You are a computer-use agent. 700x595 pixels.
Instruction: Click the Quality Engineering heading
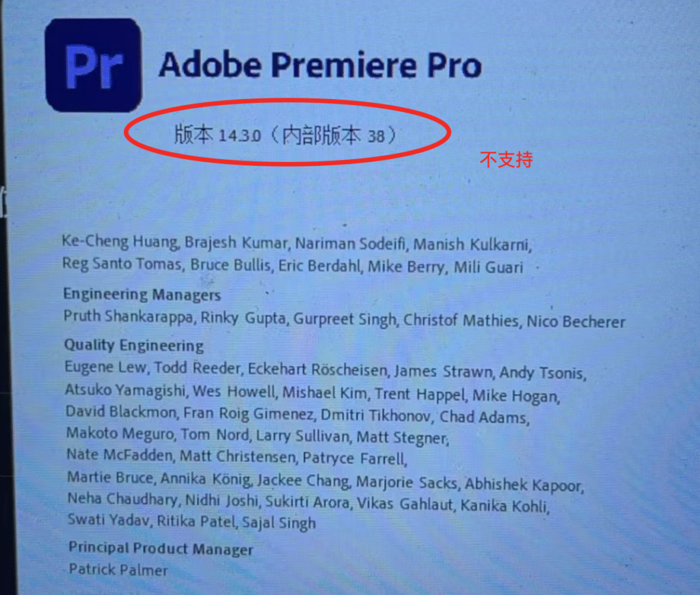(134, 345)
